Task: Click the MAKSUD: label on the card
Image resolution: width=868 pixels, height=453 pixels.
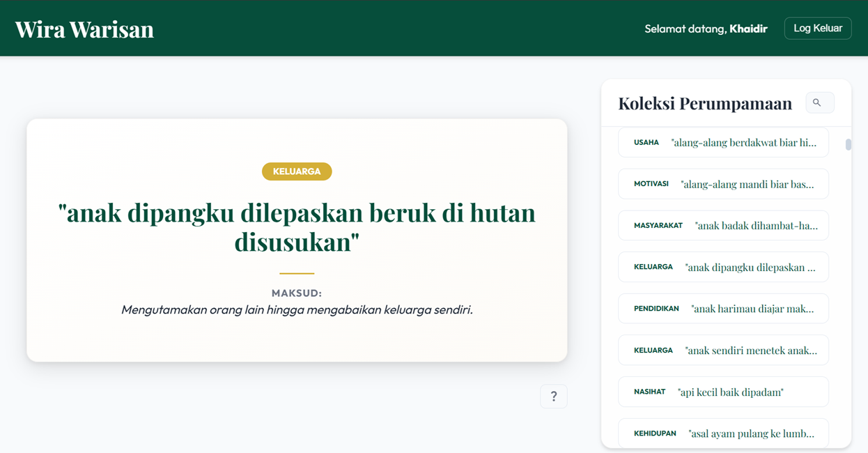Action: [297, 293]
